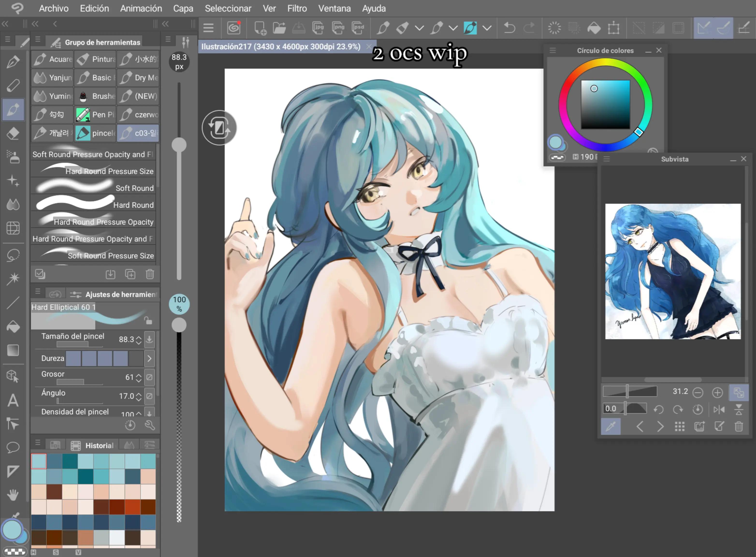Zoom out on Subvista image
Screen dimensions: 756x557
click(698, 392)
